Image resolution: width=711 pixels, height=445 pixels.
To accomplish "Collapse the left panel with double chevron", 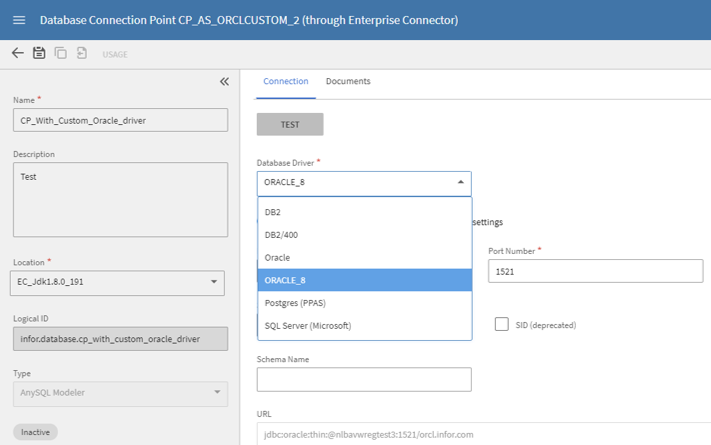I will pyautogui.click(x=224, y=82).
